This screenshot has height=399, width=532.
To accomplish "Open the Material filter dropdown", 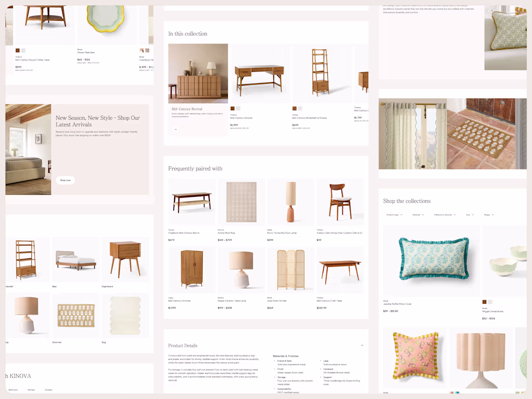I will pos(418,215).
